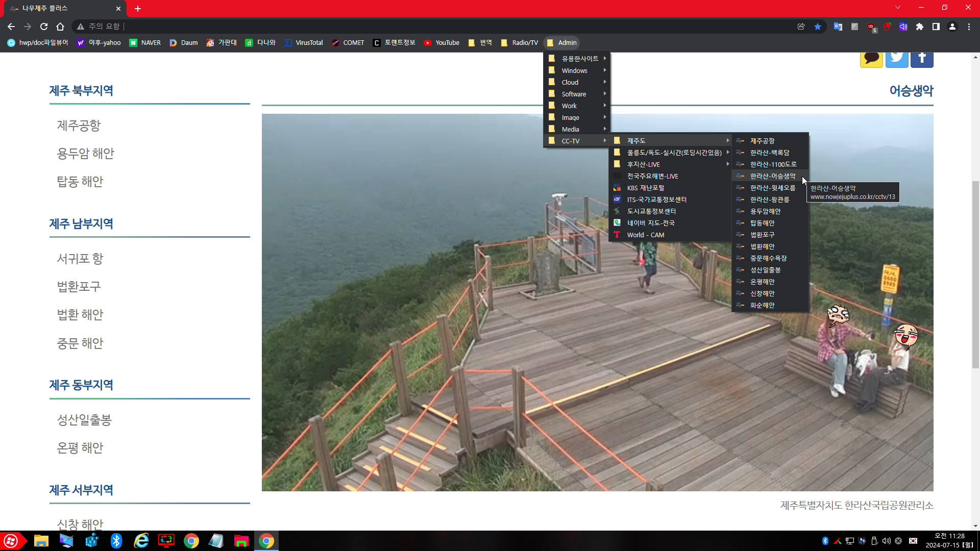The image size is (980, 551).
Task: Select 중문해수욕장 bookmark
Action: 770,258
